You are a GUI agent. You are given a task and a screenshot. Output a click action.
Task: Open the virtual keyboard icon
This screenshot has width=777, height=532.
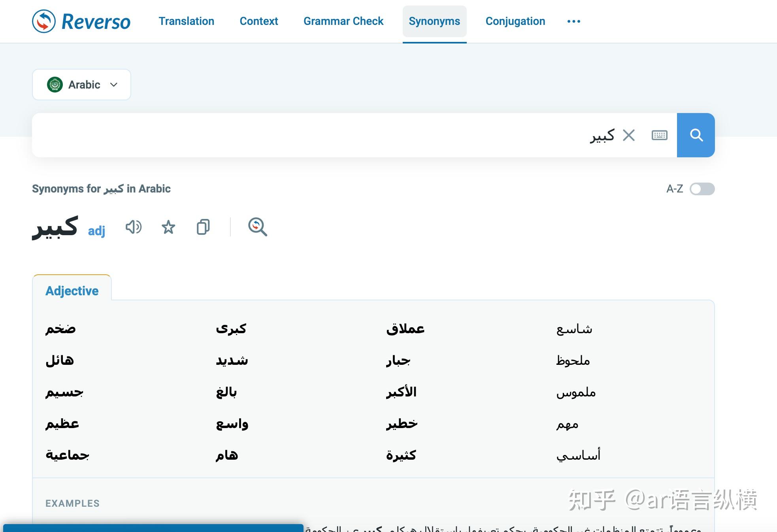tap(659, 135)
